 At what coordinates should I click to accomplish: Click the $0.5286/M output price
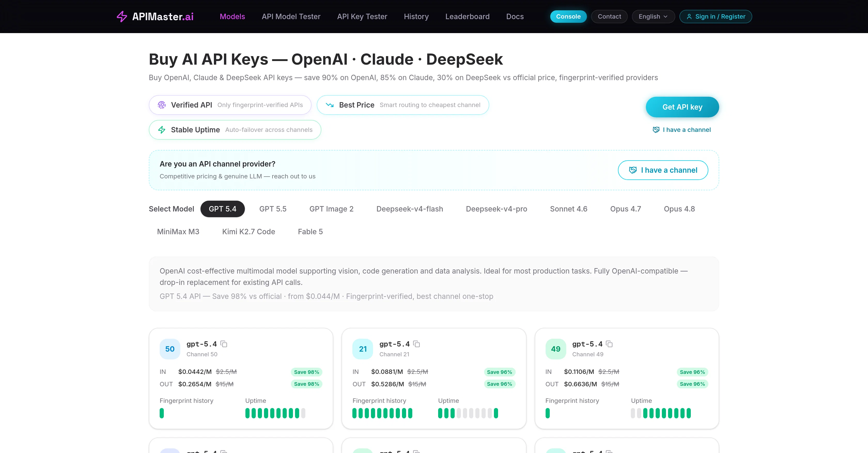click(x=388, y=384)
